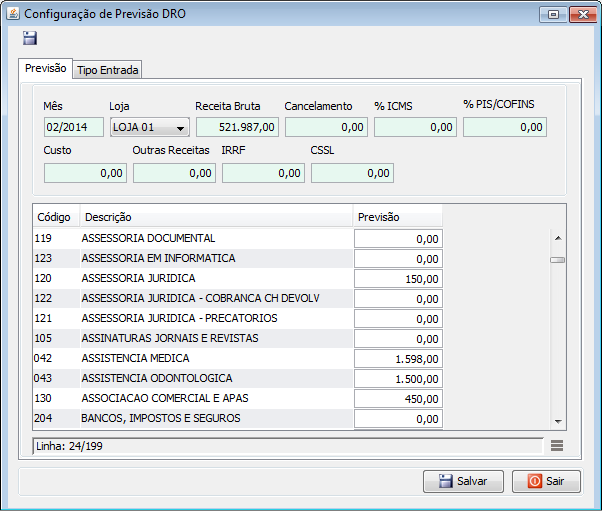Click the Custo input field

85,173
